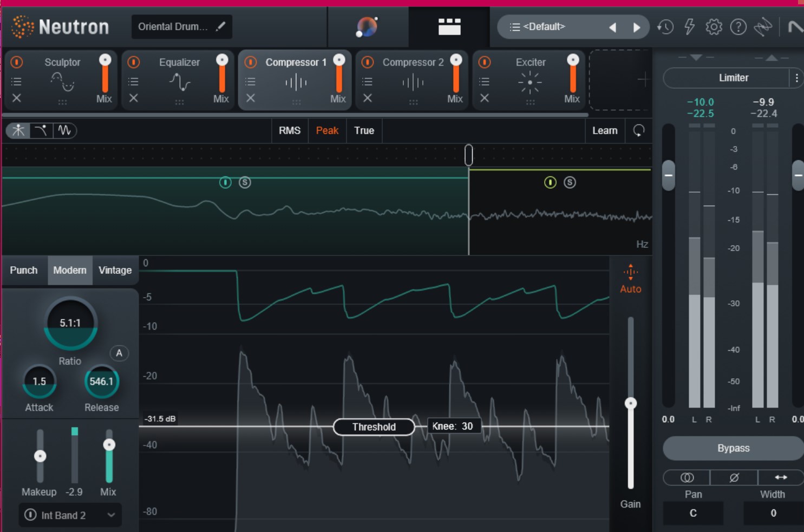
Task: Solo the second (yellow) band with S
Action: 570,182
